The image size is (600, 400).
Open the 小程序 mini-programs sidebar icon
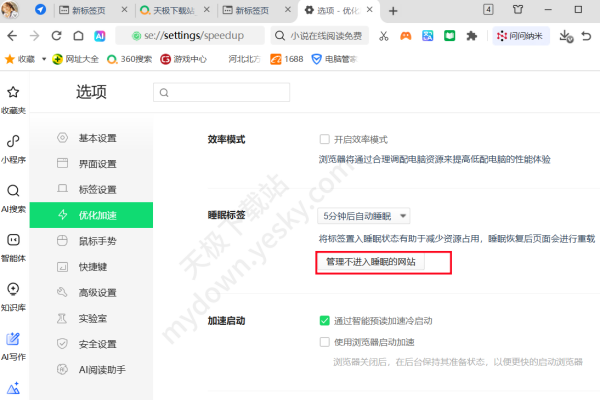pos(13,147)
